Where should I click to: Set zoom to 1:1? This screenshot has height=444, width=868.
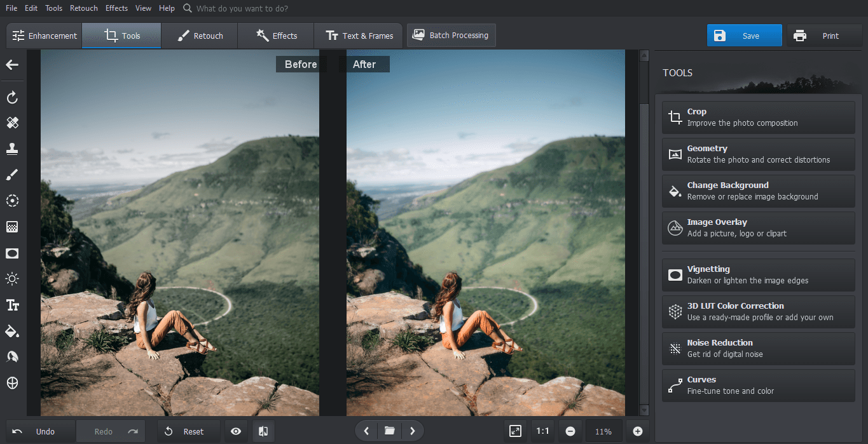pos(542,431)
